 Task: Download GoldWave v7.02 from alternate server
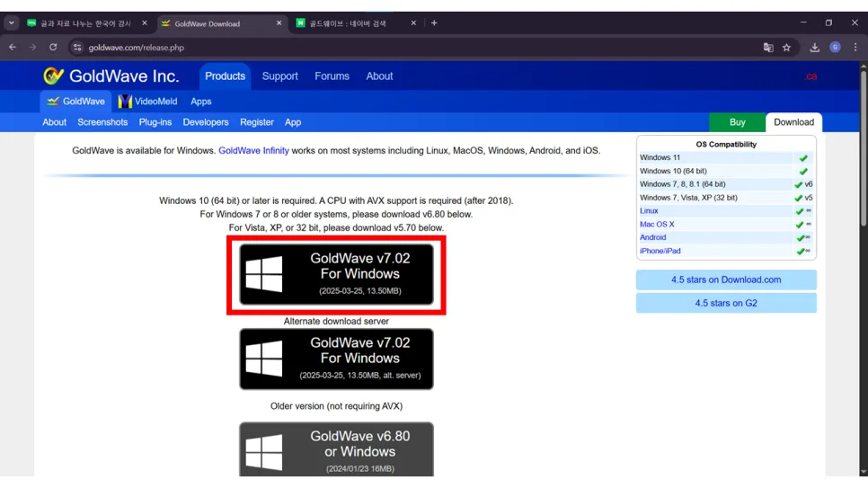pos(337,359)
